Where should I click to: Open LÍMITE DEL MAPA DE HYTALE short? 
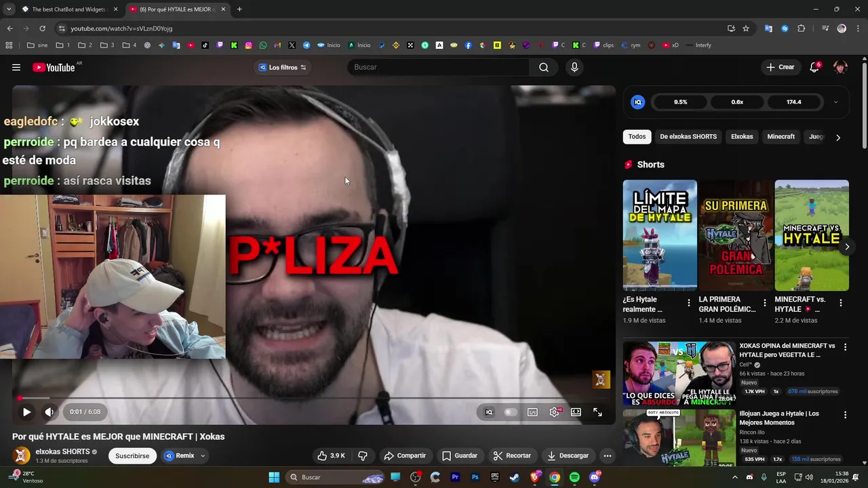(x=660, y=235)
